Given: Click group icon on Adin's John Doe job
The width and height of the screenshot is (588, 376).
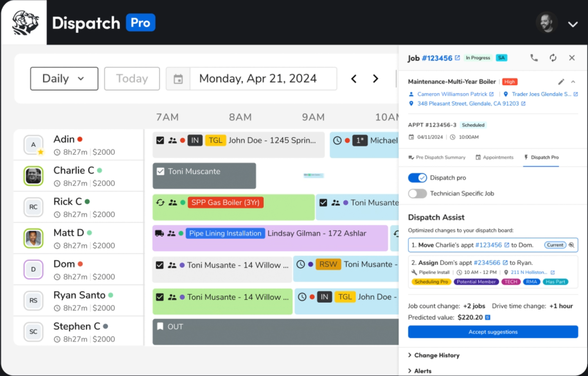Looking at the screenshot, I should coord(172,140).
